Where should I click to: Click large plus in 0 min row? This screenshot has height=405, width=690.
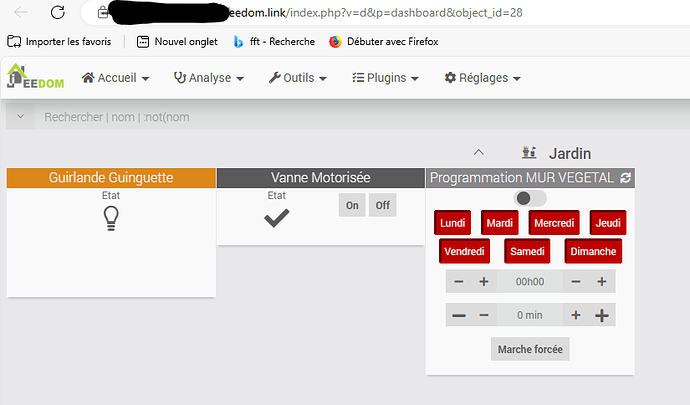click(x=602, y=315)
